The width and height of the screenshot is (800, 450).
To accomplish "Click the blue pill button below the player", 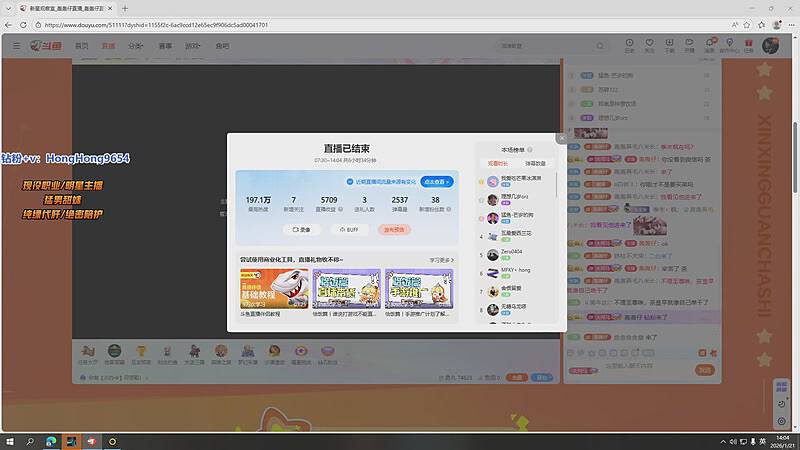I will [x=541, y=378].
